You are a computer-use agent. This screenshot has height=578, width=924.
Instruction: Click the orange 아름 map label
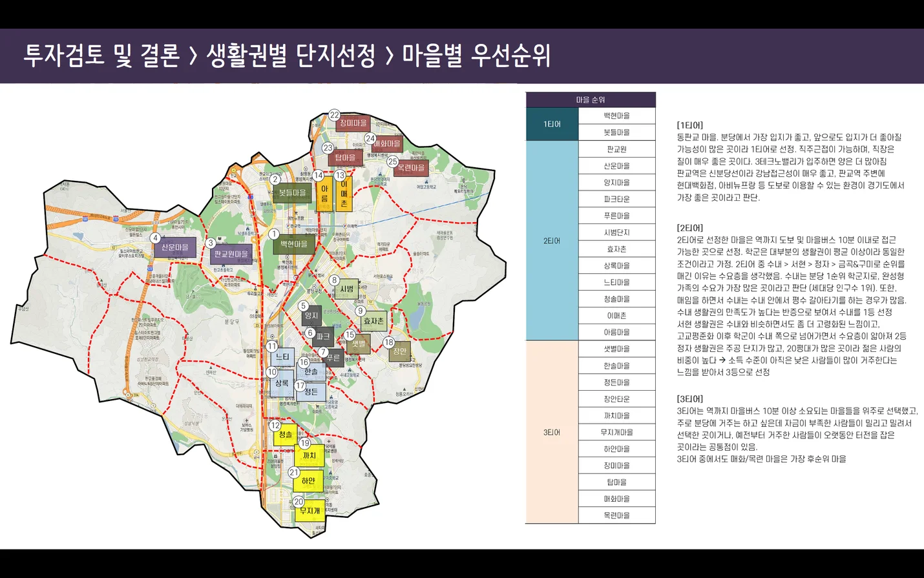324,194
